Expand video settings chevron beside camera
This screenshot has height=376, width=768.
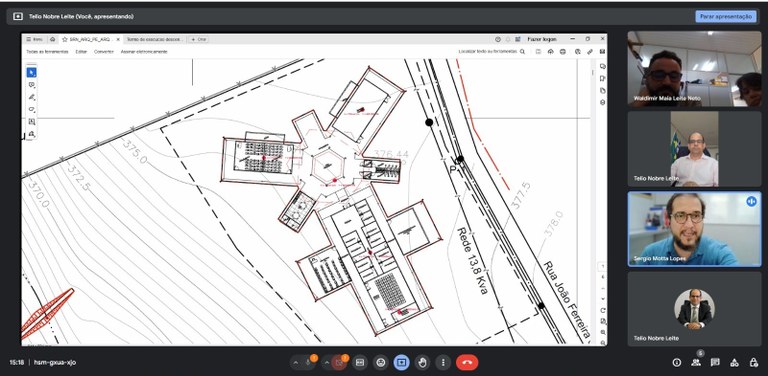point(327,363)
